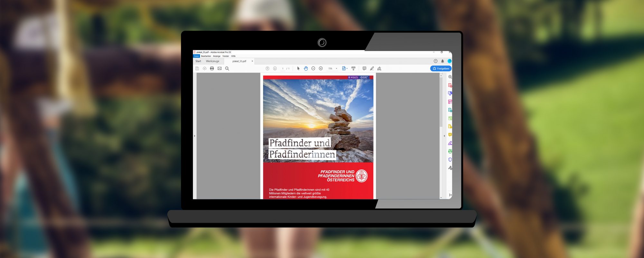Collapse the right tools pane handle

coord(444,136)
